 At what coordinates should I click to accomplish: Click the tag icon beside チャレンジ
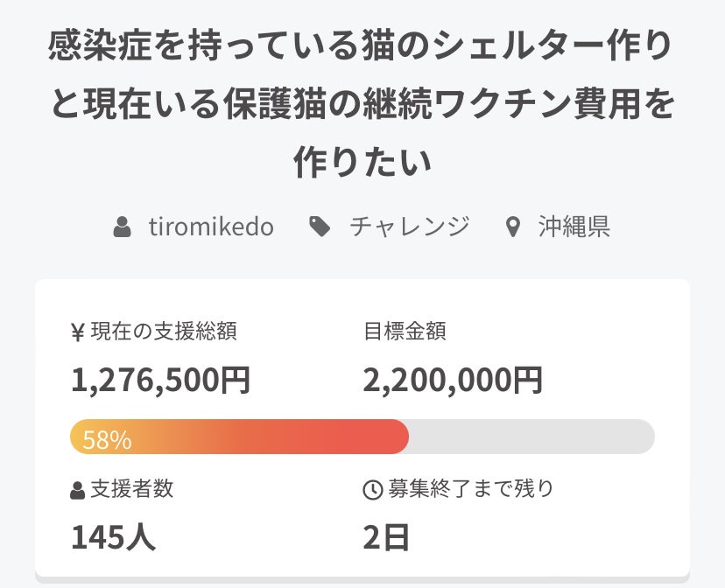pos(320,227)
